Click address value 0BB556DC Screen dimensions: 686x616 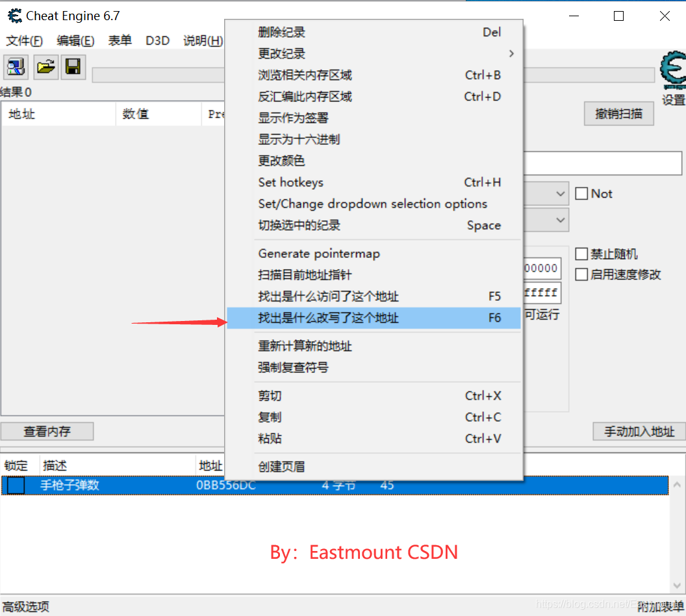tap(226, 485)
